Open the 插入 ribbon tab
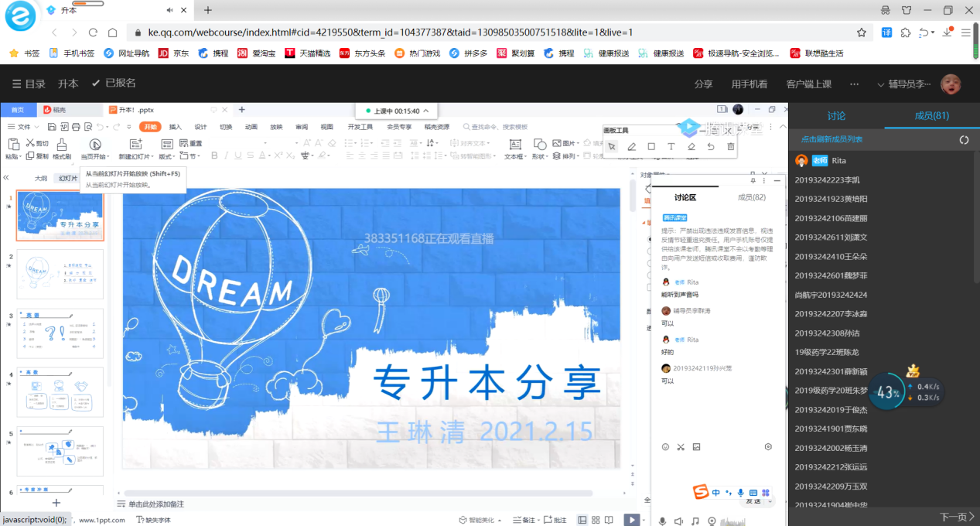 pos(176,127)
